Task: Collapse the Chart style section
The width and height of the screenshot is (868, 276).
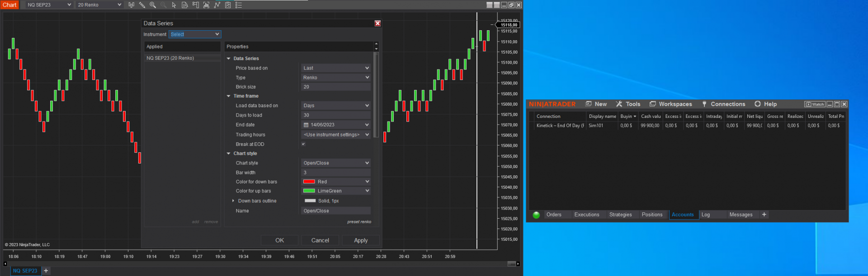Action: [x=229, y=154]
